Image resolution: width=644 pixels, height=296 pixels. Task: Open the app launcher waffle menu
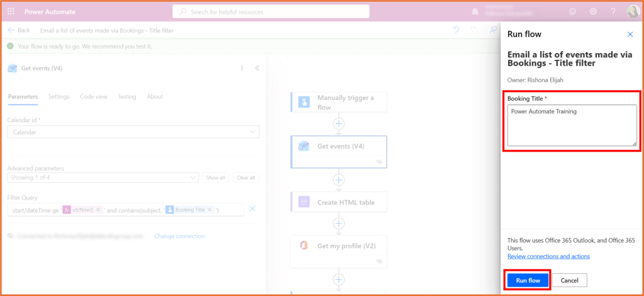(11, 11)
